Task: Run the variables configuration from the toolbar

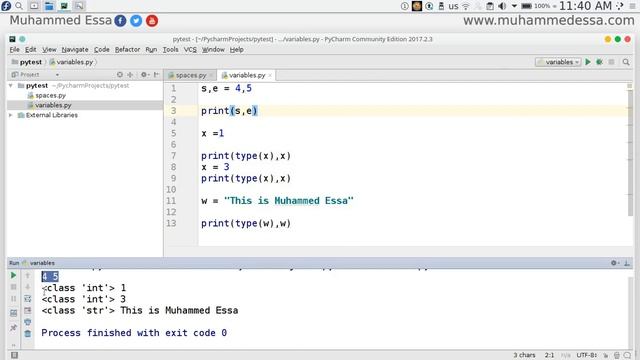Action: coord(588,62)
